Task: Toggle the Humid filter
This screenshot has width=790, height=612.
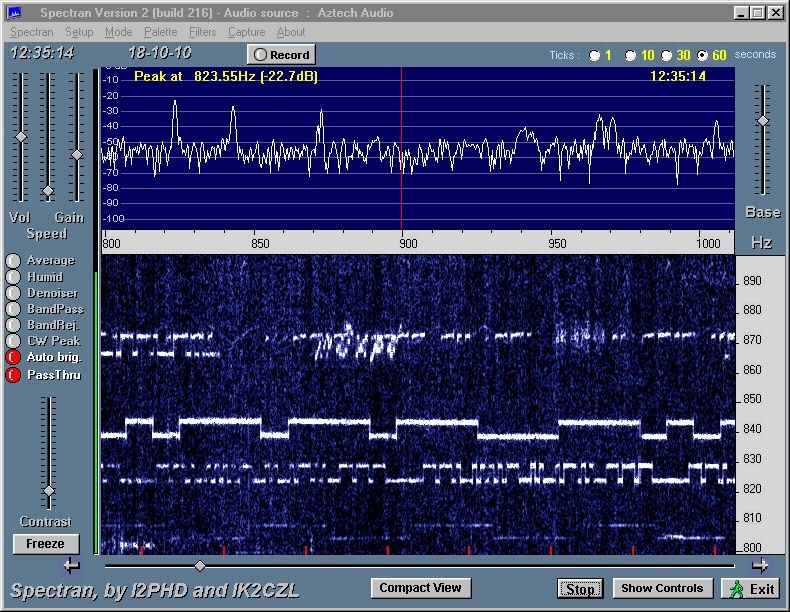Action: (13, 277)
